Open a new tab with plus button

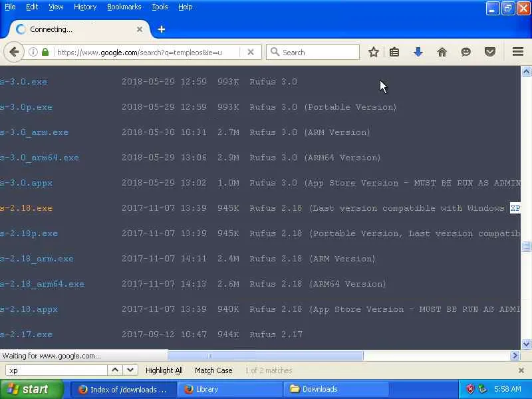(x=161, y=29)
